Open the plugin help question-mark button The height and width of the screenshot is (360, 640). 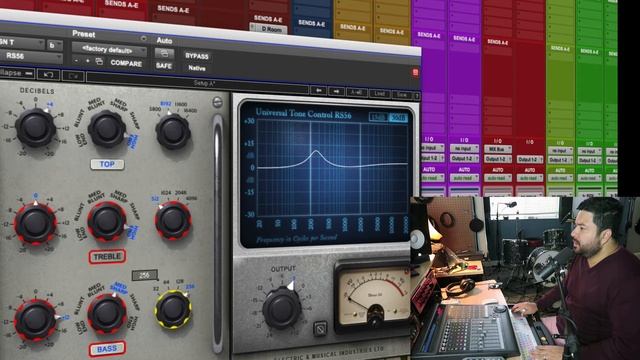click(x=417, y=96)
